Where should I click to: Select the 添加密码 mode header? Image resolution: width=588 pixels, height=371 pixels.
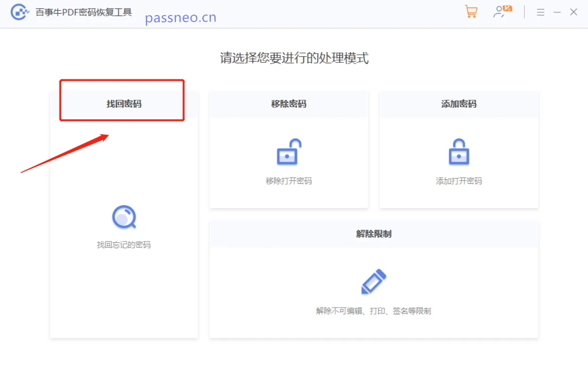pos(459,104)
